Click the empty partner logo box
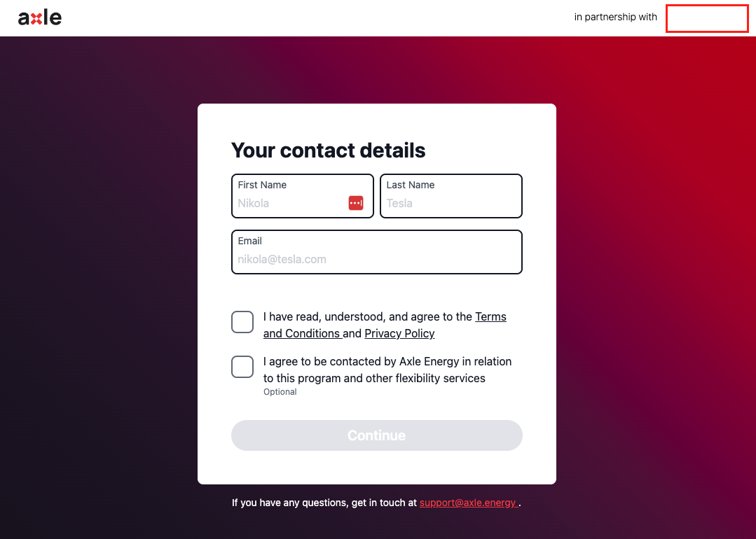 tap(707, 18)
